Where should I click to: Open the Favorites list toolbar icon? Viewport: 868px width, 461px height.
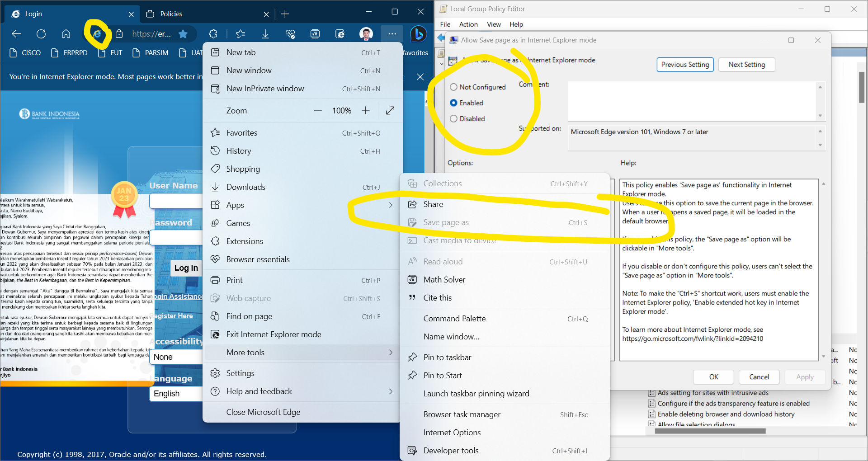pyautogui.click(x=241, y=34)
